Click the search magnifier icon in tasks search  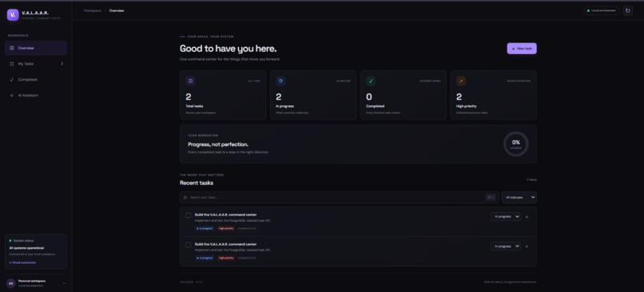pos(185,197)
